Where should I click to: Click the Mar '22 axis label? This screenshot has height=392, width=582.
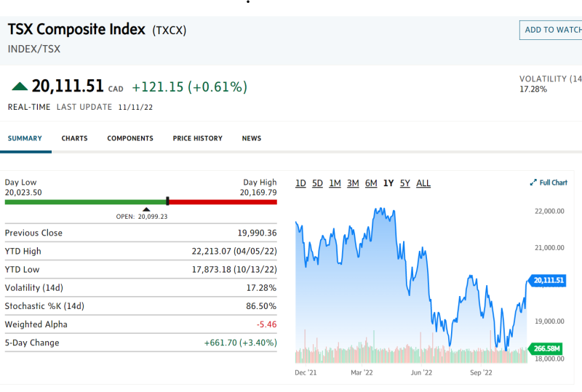pyautogui.click(x=362, y=372)
